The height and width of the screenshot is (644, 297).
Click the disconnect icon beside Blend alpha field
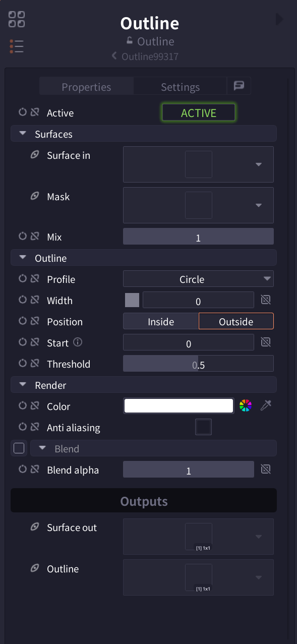point(267,469)
